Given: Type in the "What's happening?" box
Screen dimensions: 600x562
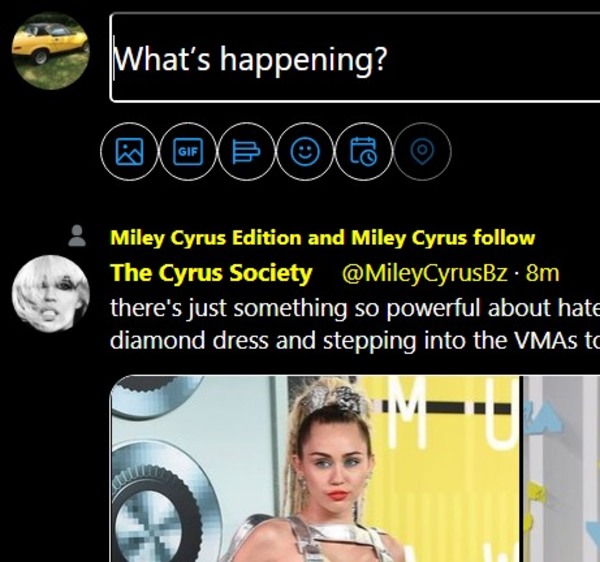Looking at the screenshot, I should [350, 59].
